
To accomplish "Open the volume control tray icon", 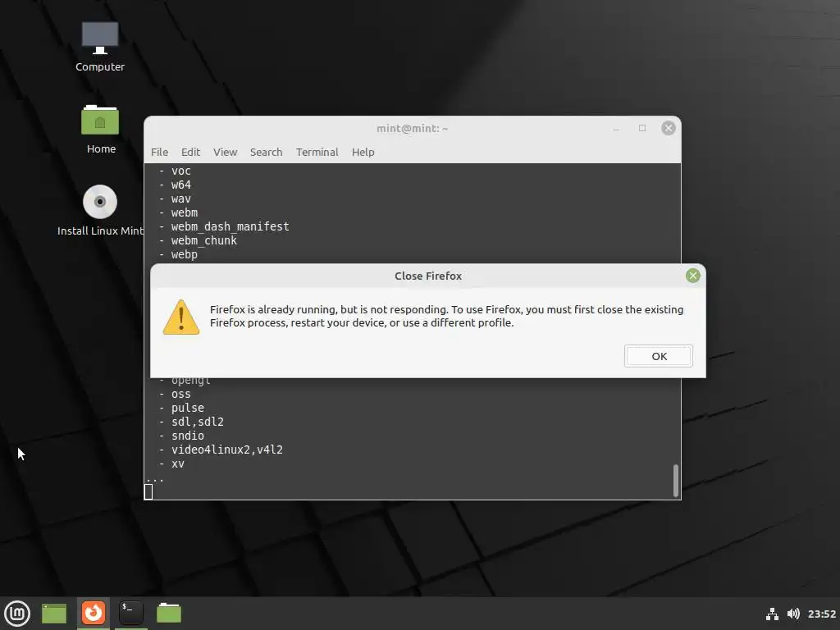I will [793, 614].
